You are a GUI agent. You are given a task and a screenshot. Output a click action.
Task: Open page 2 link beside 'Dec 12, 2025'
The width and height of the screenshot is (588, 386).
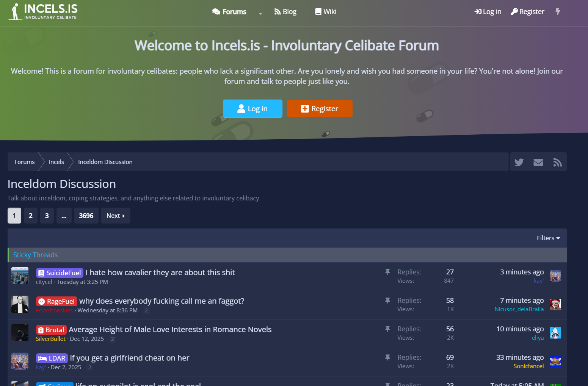(112, 339)
